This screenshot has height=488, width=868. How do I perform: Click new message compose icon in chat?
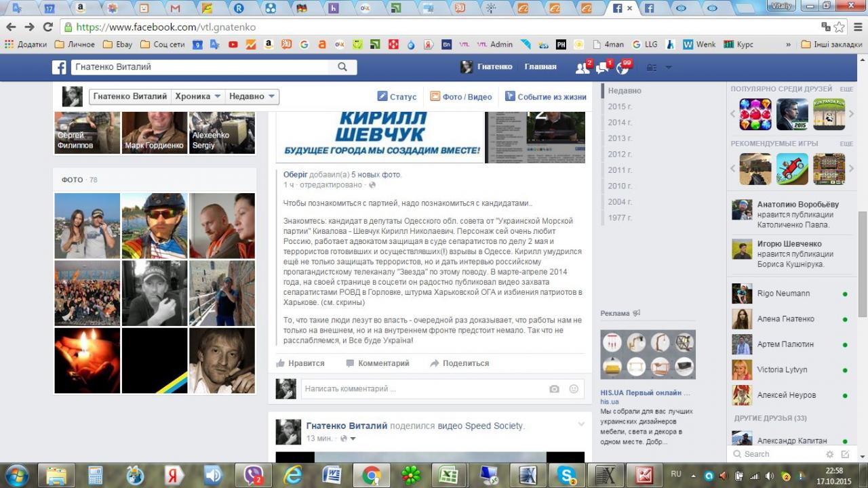pyautogui.click(x=845, y=454)
